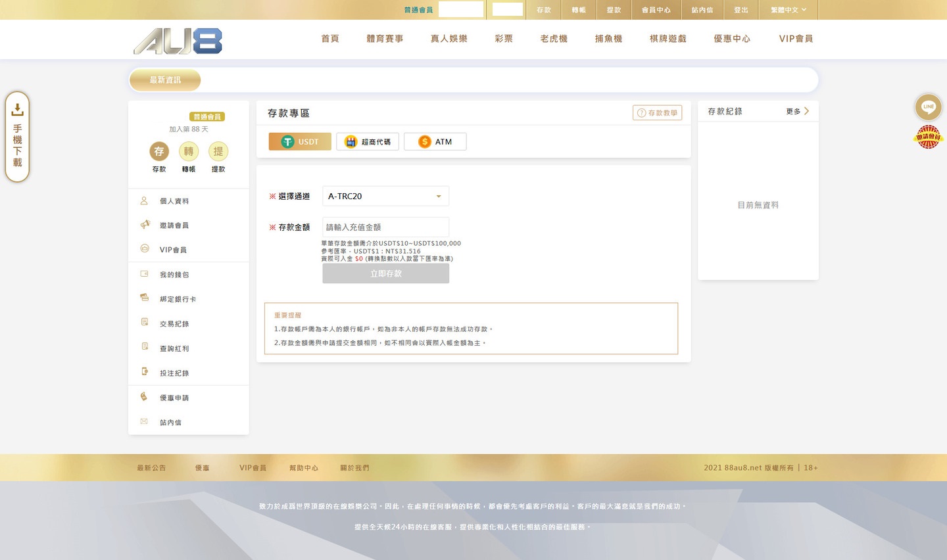947x560 pixels.
Task: Open 捕魚機 in main navigation
Action: point(608,39)
